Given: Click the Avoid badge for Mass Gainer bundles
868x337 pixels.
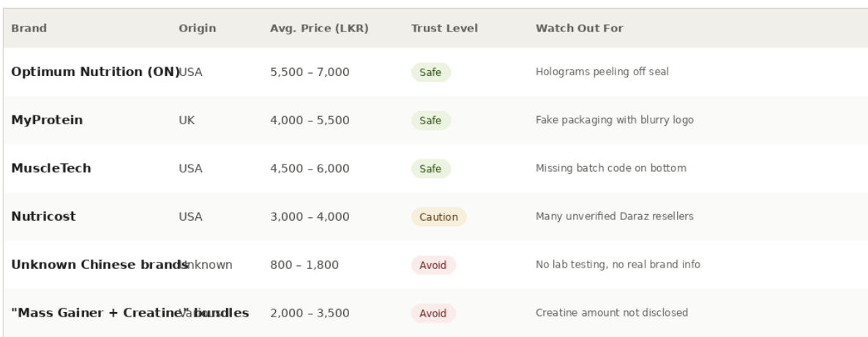Looking at the screenshot, I should [x=433, y=314].
